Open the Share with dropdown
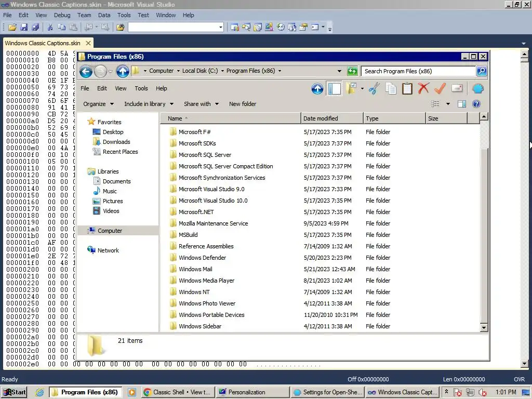 pyautogui.click(x=201, y=104)
